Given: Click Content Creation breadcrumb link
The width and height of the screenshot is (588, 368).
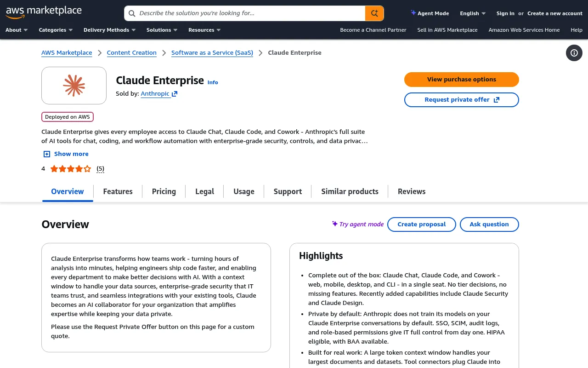Looking at the screenshot, I should click(x=132, y=53).
